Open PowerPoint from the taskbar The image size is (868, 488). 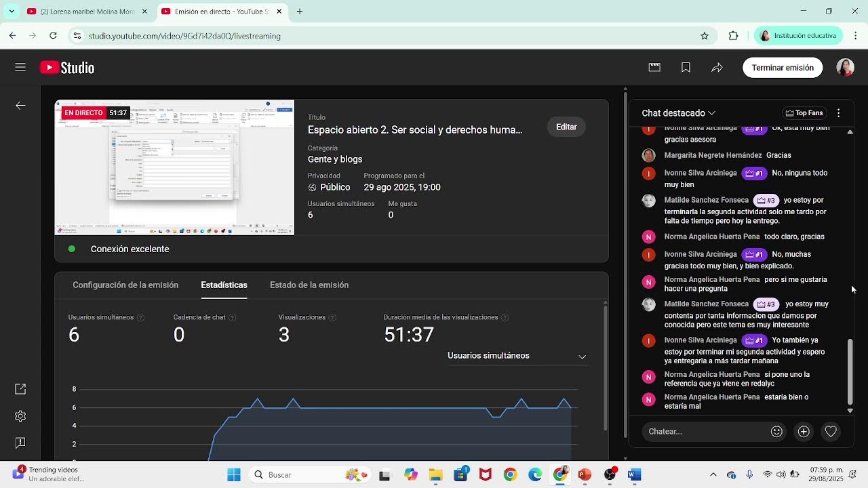[x=585, y=474]
